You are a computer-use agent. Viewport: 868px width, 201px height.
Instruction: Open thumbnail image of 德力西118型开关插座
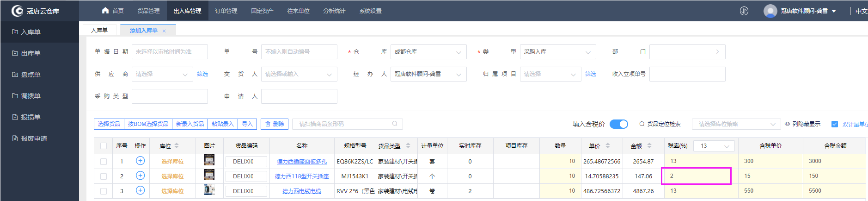click(x=209, y=175)
